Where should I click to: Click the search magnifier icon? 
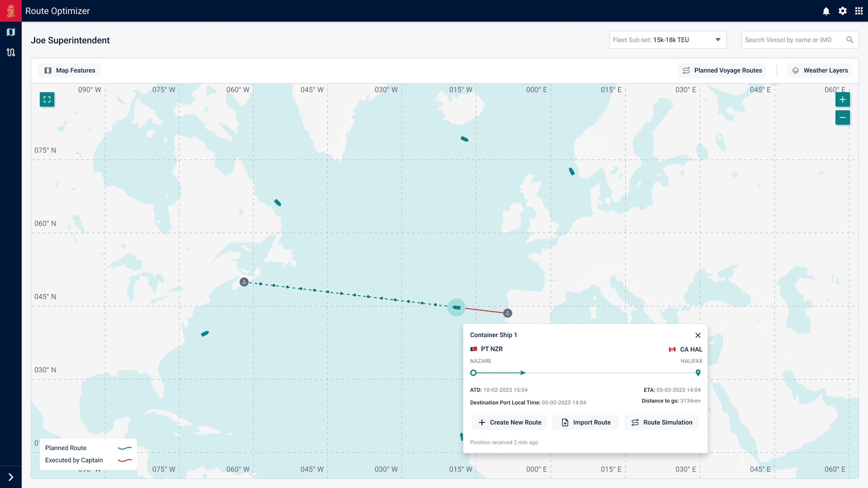tap(850, 40)
